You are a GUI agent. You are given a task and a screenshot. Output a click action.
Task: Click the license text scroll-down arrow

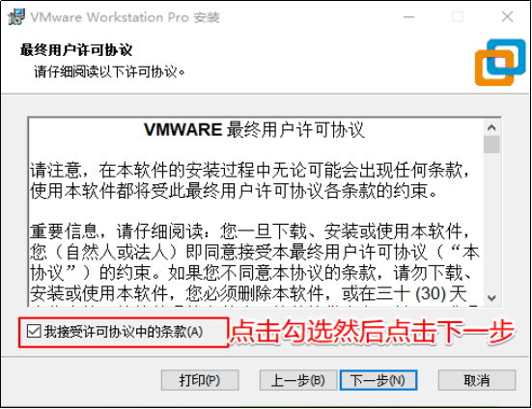click(491, 298)
